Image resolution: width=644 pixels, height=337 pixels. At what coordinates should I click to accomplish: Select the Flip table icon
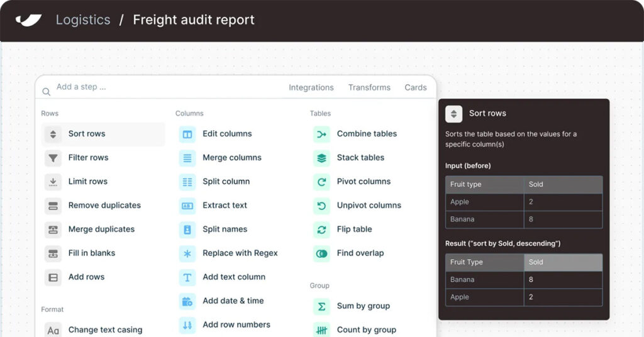click(x=321, y=229)
